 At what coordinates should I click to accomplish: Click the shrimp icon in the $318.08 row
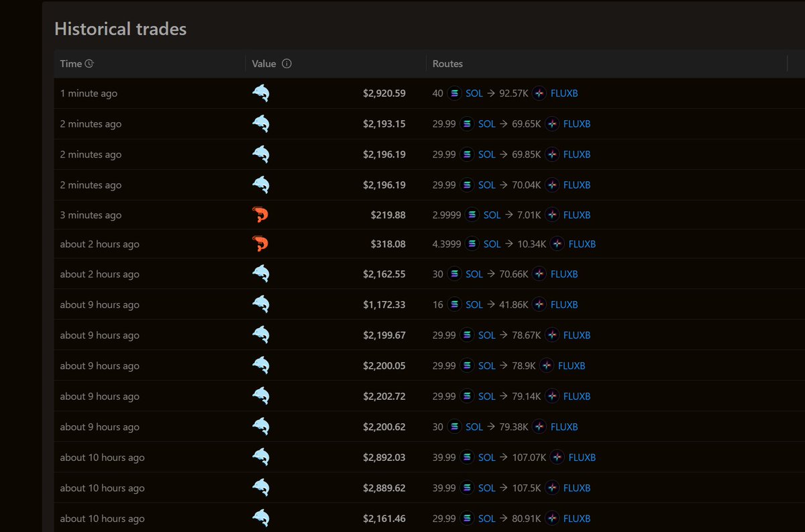point(260,244)
